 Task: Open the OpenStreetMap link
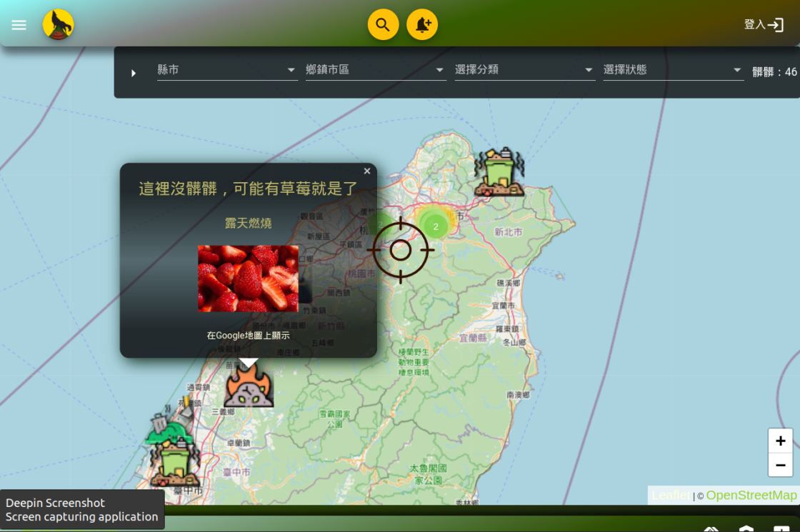coord(751,496)
